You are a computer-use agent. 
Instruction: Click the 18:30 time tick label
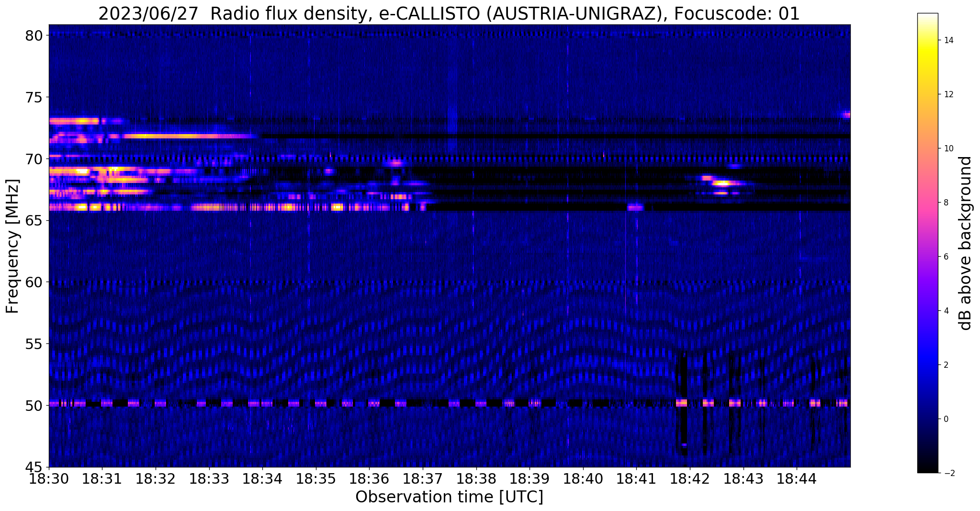point(49,478)
